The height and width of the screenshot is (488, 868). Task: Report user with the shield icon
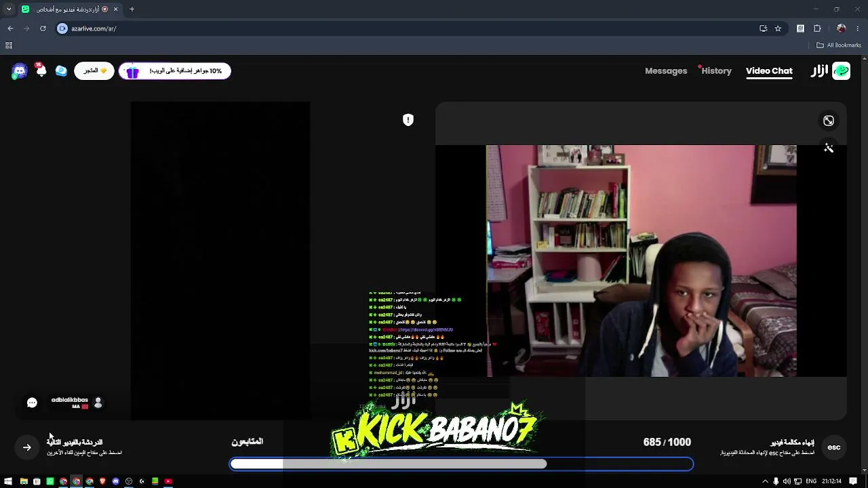pyautogui.click(x=408, y=120)
